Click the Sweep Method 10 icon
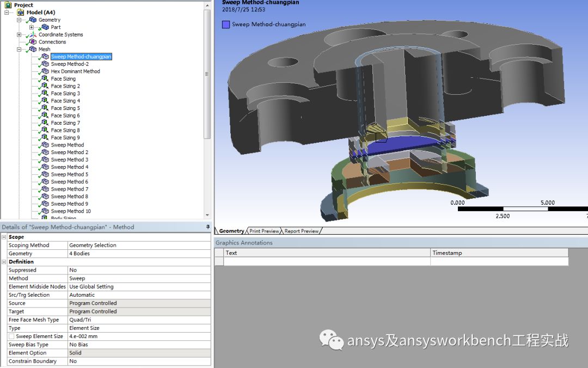Screen dimensions: 588x368 [44, 211]
